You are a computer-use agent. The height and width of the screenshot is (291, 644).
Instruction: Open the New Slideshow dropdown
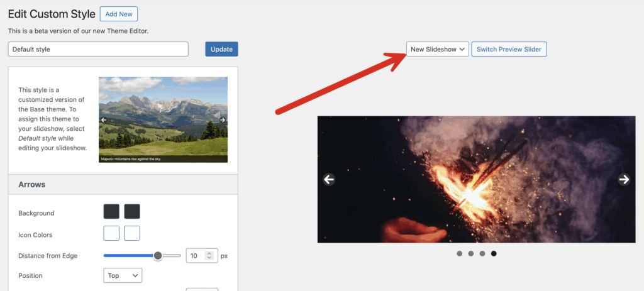coord(437,49)
